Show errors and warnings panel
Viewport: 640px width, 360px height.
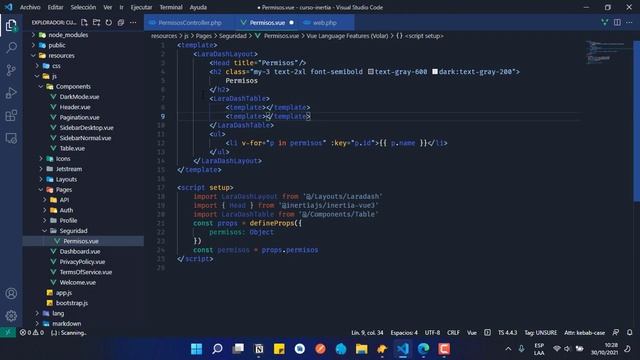32,333
